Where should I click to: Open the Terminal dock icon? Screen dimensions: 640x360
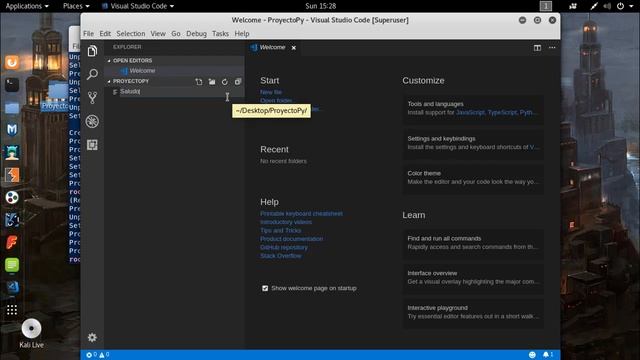12,85
